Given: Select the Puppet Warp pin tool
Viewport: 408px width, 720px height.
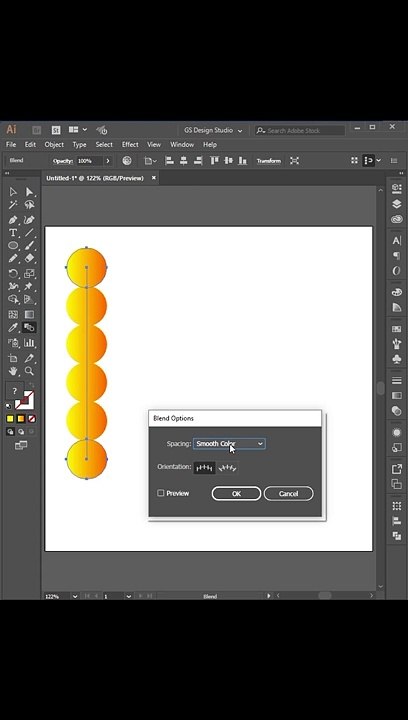Looking at the screenshot, I should coord(29,287).
